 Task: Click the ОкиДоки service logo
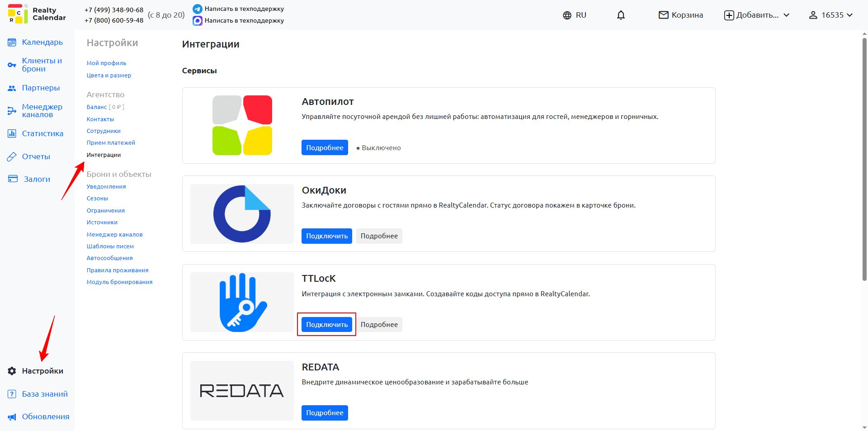tap(242, 214)
